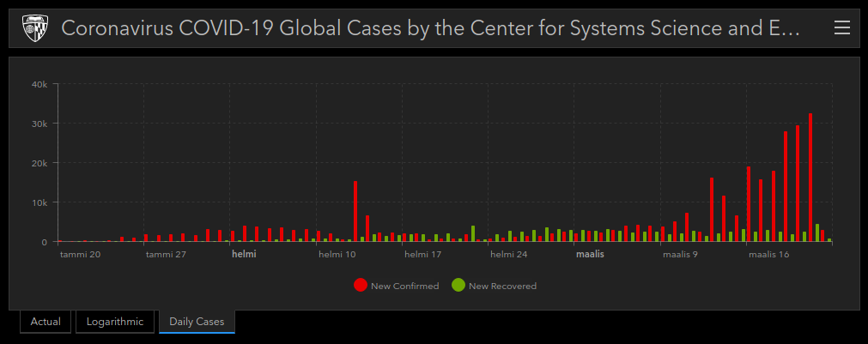The image size is (868, 344).
Task: Click the "helmi 17" x-axis label
Action: click(x=422, y=255)
